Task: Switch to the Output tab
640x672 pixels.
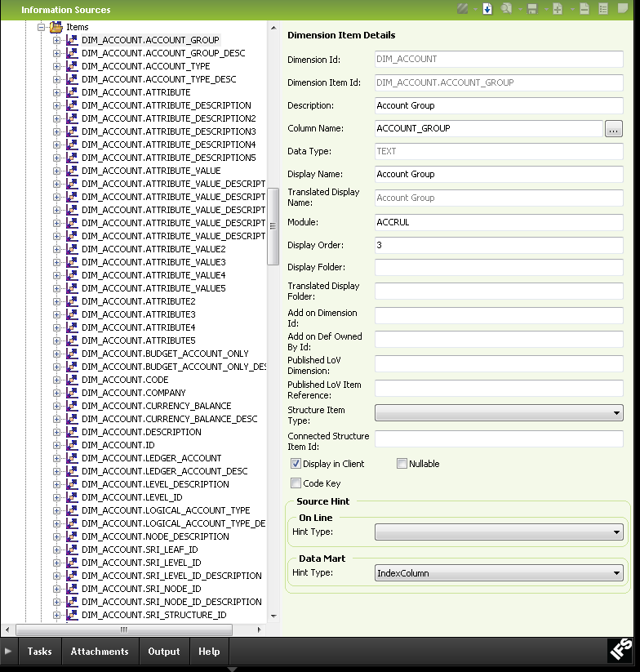Action: [x=163, y=652]
